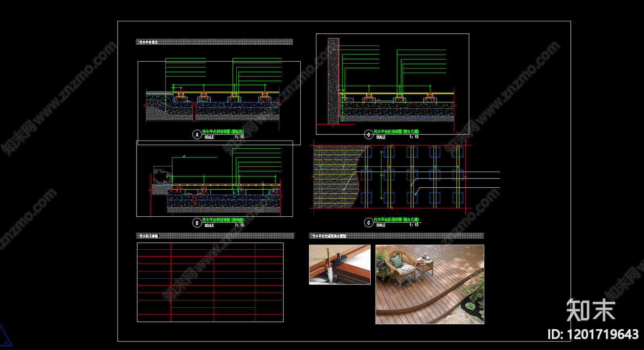Image resolution: width=644 pixels, height=350 pixels.
Task: Click the "1:15" scale value under detail B
Action: (x=239, y=225)
